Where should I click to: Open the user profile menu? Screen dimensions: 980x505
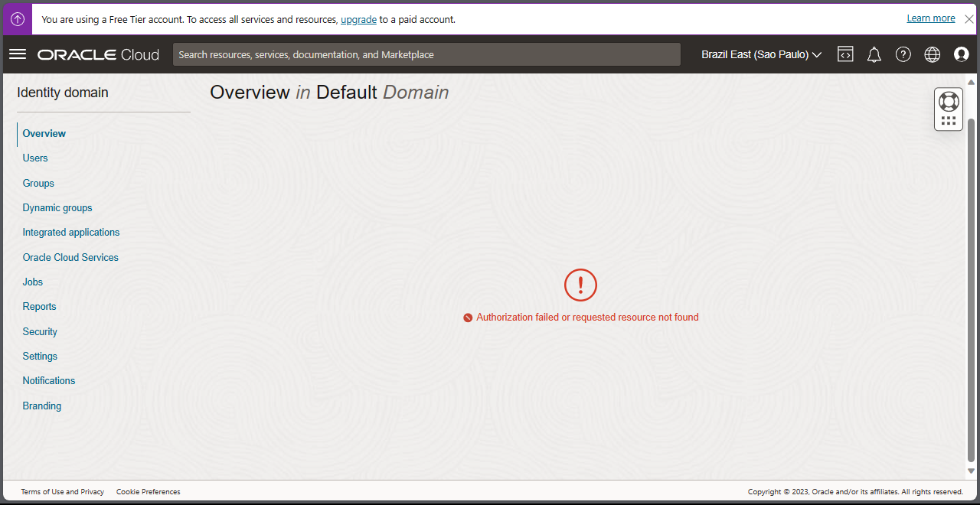coord(961,54)
